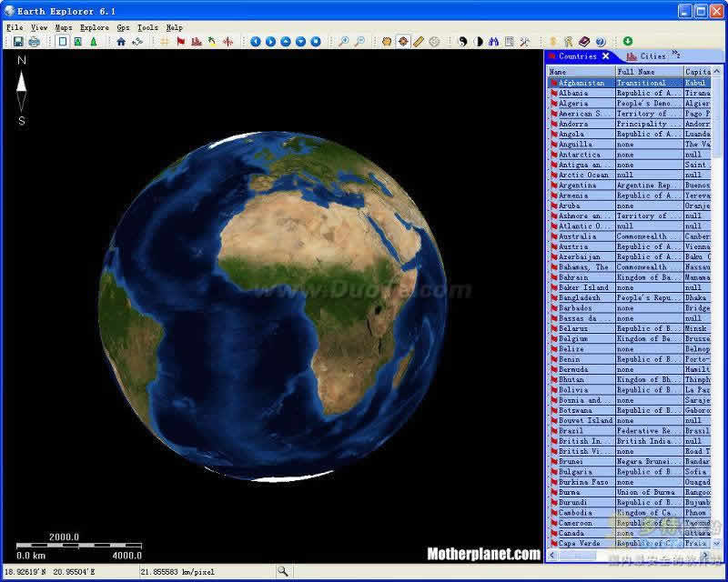
Task: Click the yin-yang icon
Action: click(x=462, y=42)
